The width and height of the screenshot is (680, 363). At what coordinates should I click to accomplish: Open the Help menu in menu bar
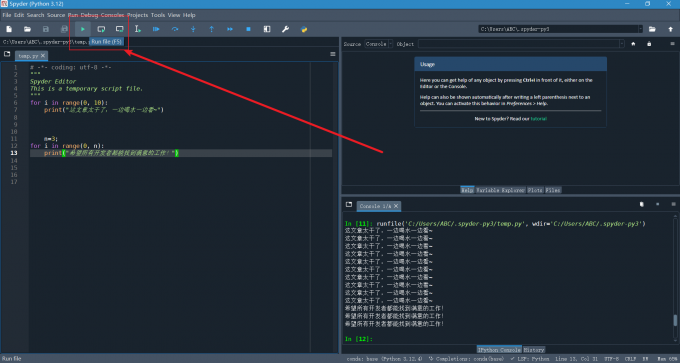click(189, 15)
